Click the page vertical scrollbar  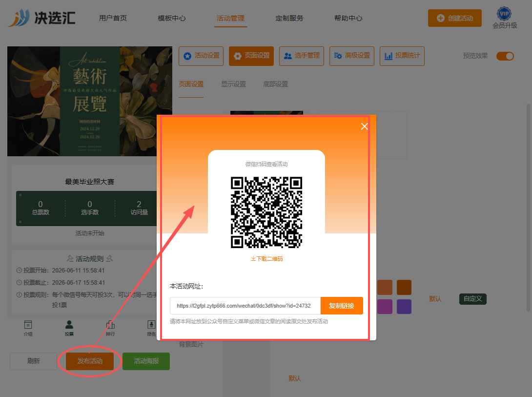coord(528,208)
